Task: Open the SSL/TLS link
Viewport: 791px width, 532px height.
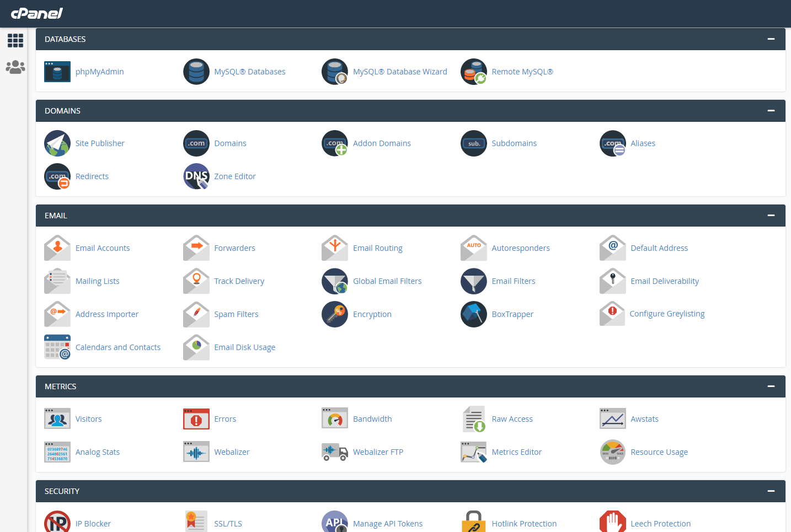Action: (x=228, y=524)
